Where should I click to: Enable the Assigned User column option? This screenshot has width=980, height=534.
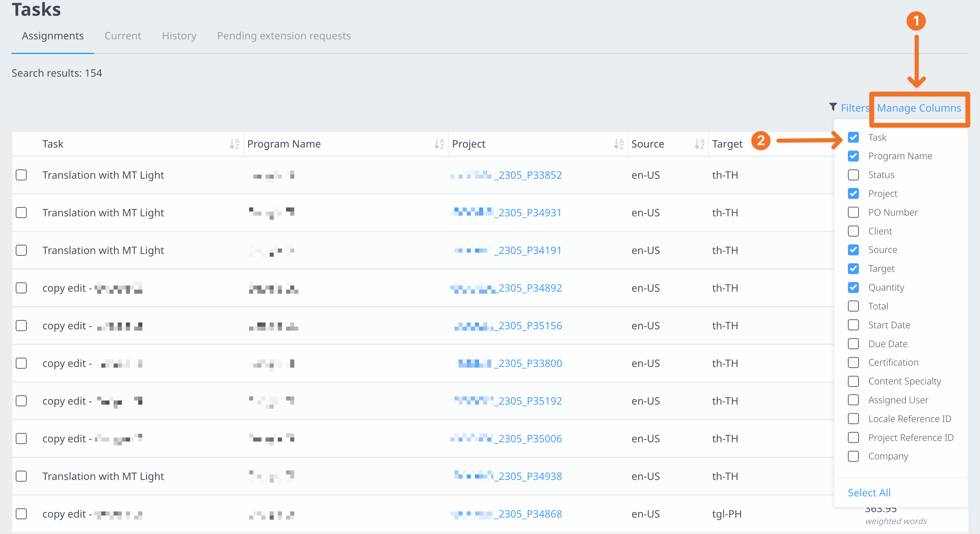tap(853, 399)
